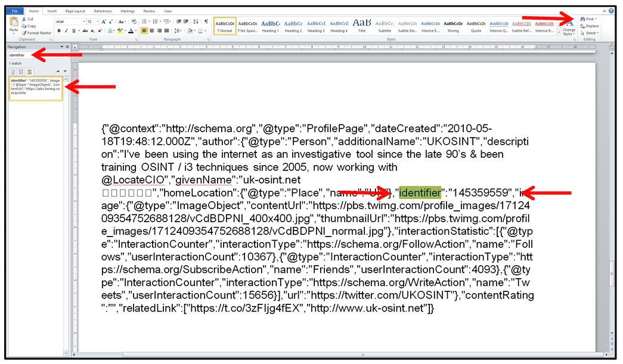
Task: Switch to the Page Layout tab
Action: (x=75, y=11)
